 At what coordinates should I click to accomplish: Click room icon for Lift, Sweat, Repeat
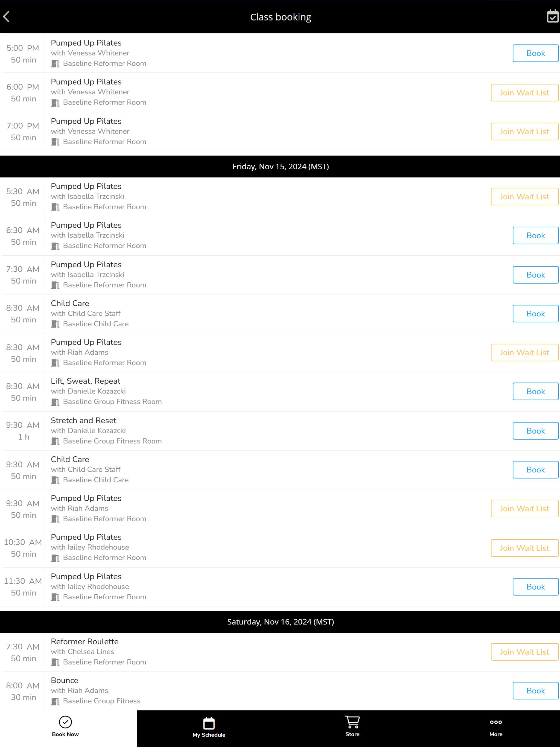point(55,402)
